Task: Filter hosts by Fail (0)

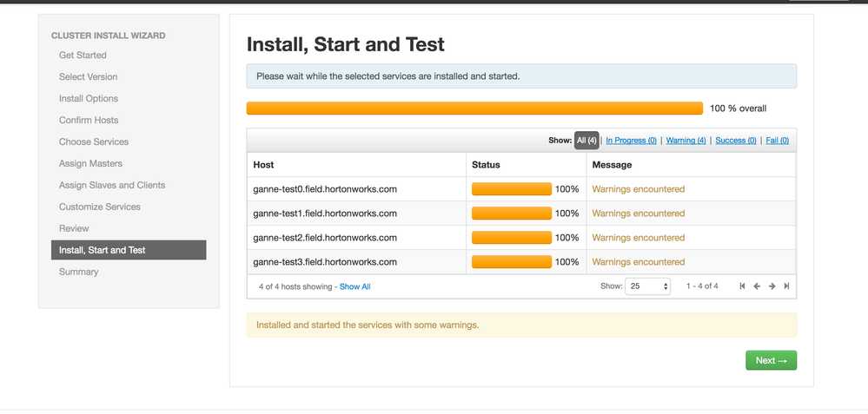Action: (777, 141)
